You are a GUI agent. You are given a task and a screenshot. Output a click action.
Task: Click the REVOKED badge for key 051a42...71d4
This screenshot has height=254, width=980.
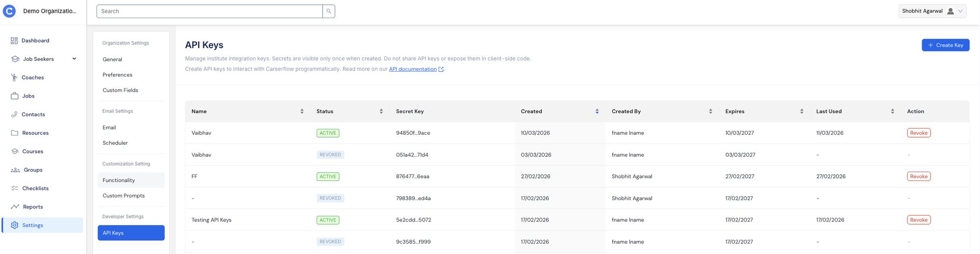[330, 154]
